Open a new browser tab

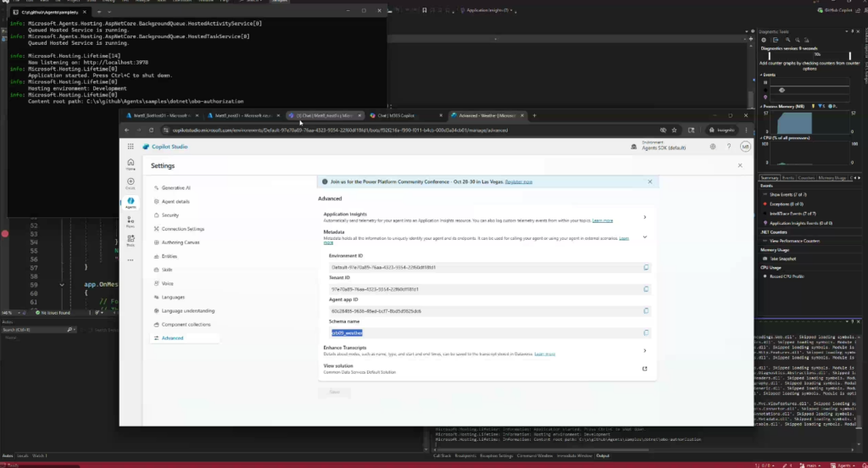tap(534, 116)
